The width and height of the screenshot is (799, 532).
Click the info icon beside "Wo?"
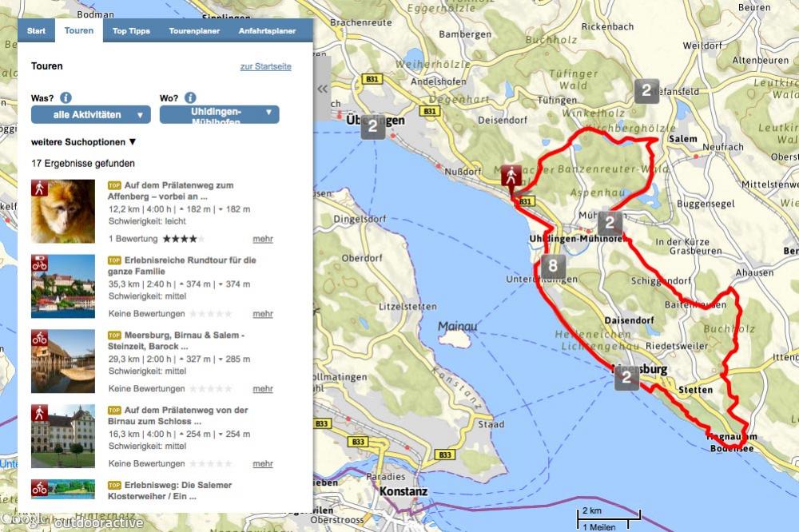(190, 98)
